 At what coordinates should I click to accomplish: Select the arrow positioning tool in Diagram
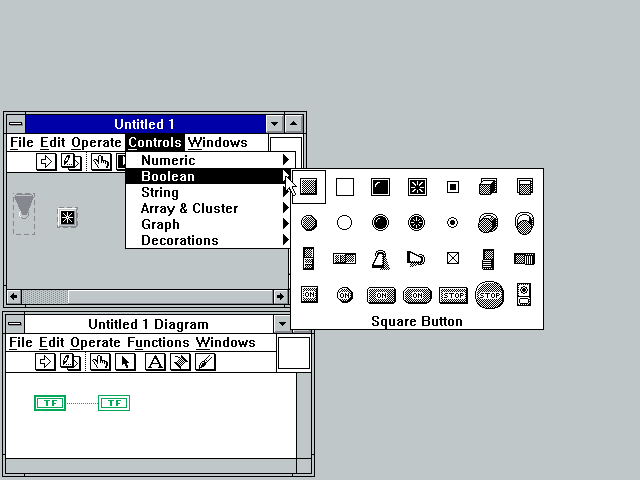[x=125, y=362]
